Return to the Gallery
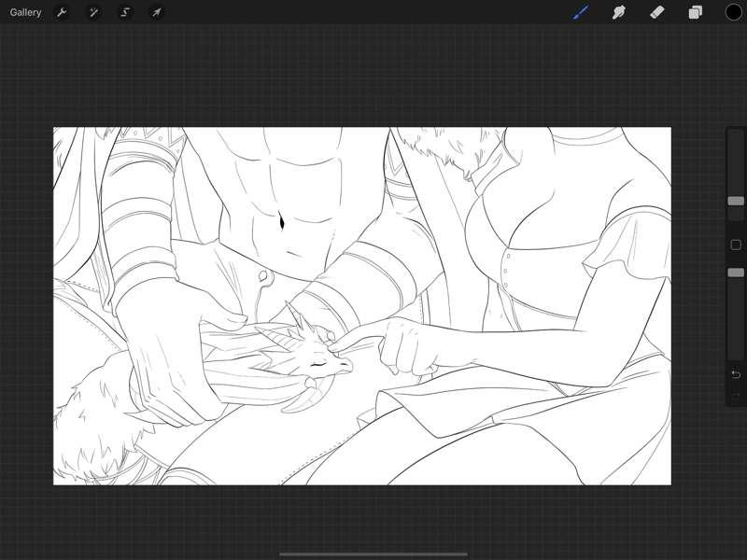Viewport: 747px width, 560px height. point(25,12)
